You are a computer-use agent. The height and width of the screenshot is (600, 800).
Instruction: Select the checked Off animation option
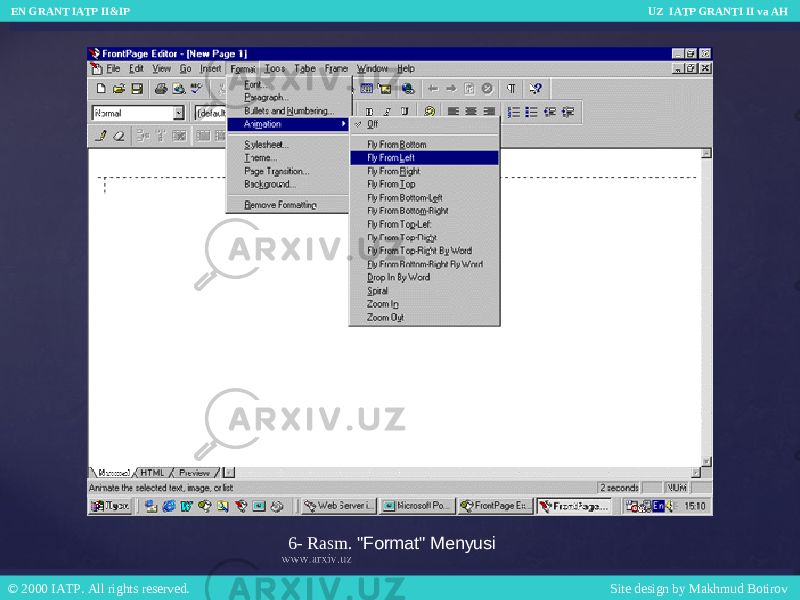[424, 124]
